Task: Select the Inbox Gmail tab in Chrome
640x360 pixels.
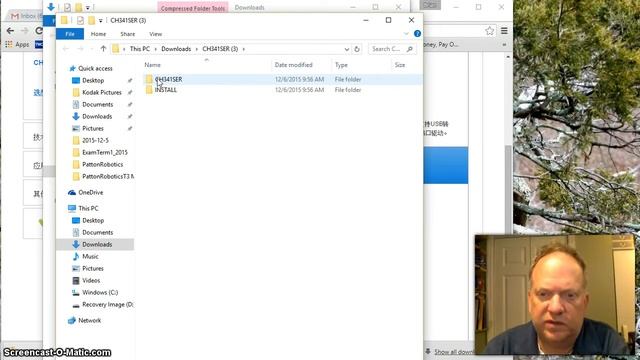Action: [x=25, y=16]
